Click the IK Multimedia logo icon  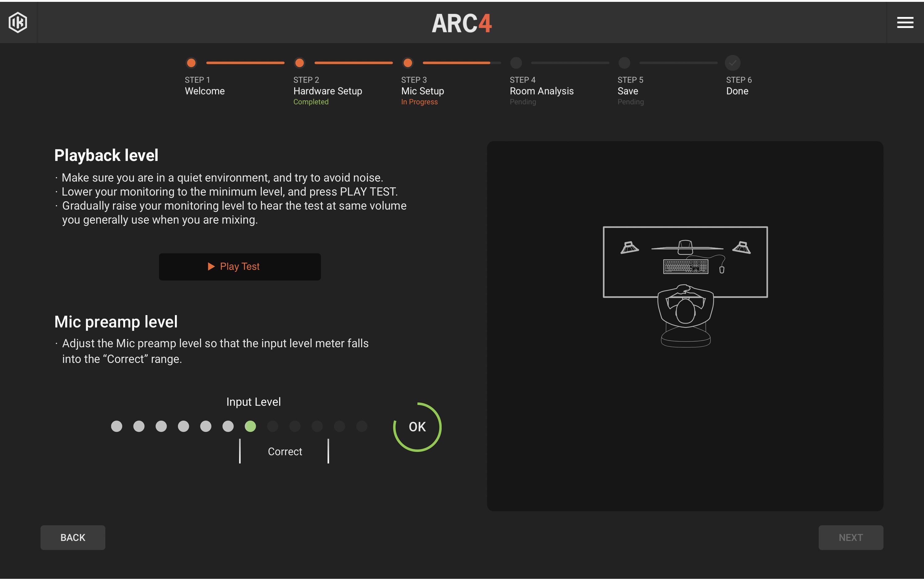pos(18,21)
